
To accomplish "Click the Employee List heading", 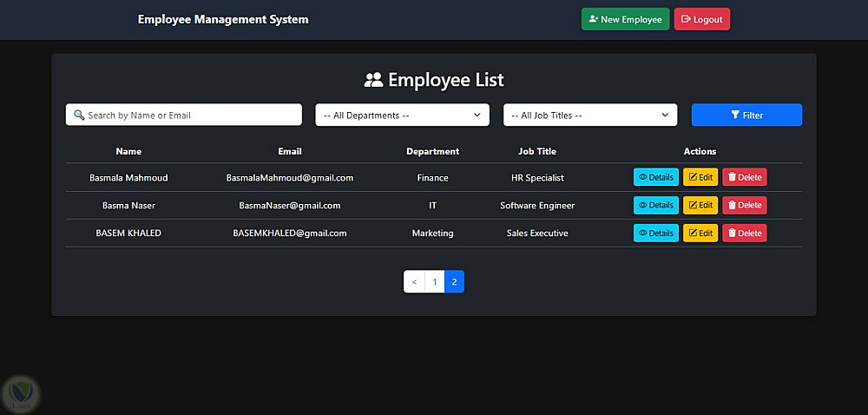I will [x=445, y=80].
